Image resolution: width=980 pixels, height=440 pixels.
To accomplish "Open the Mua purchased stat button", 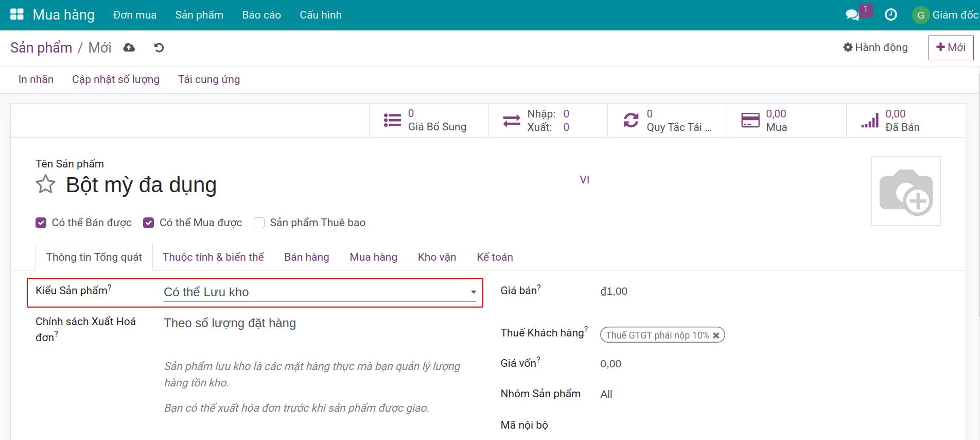I will click(x=786, y=120).
